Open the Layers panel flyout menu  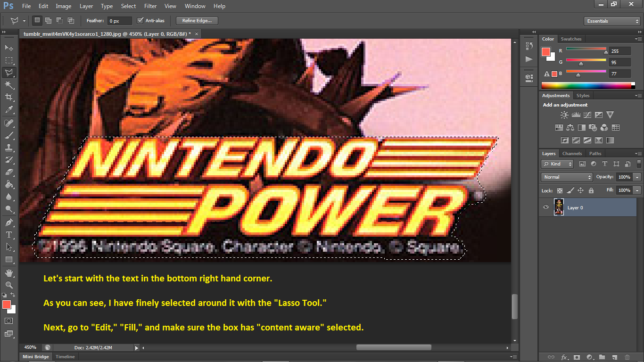[x=638, y=154]
